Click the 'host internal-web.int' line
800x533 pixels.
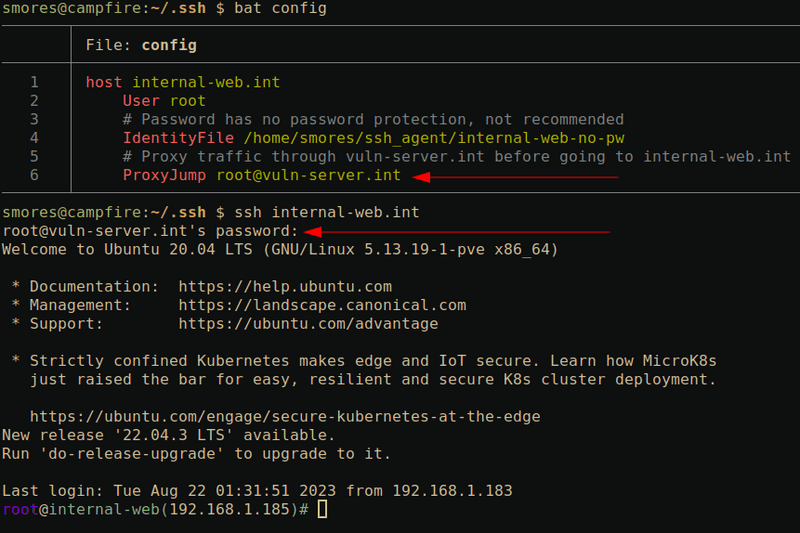[x=183, y=82]
